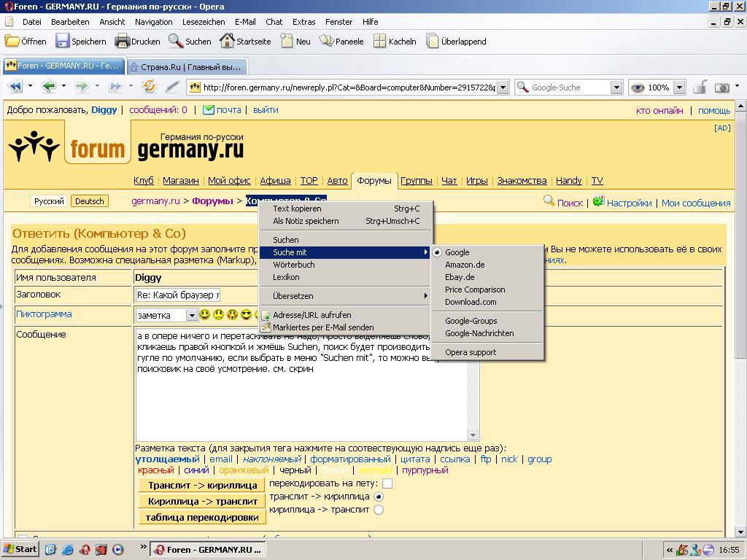
Task: Click the Suchen magnifier toolbar icon
Action: 176,41
